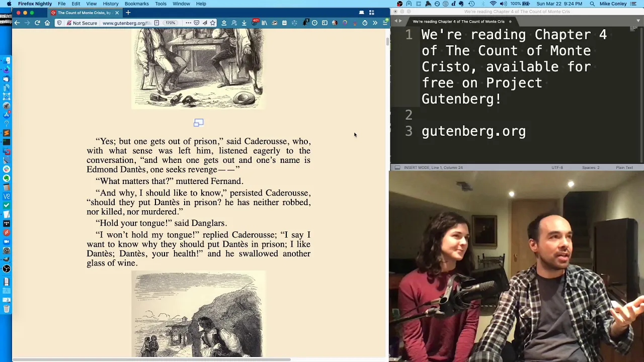Viewport: 644px width, 362px height.
Task: Show the battery status menu
Action: point(520,4)
